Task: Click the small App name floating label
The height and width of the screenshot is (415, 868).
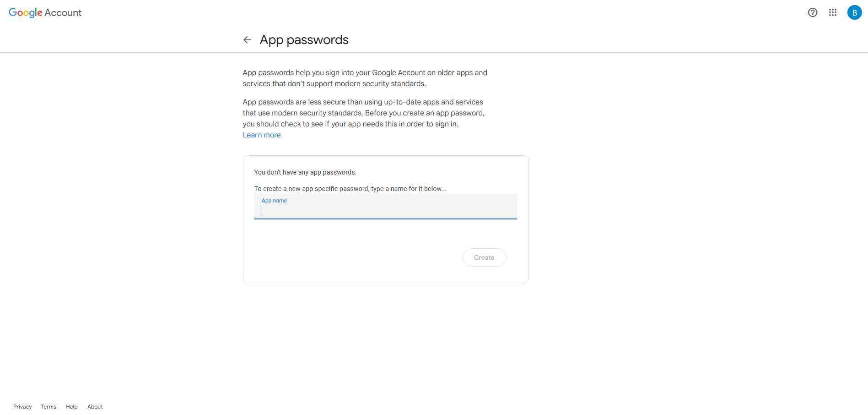Action: tap(274, 201)
